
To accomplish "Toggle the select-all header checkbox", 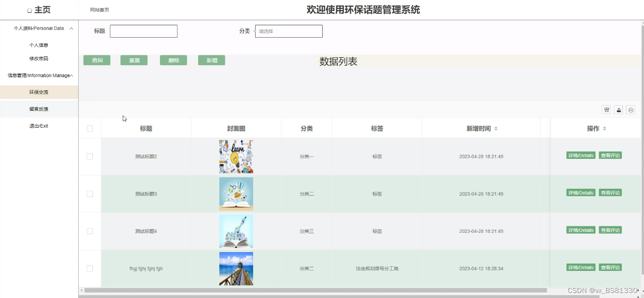I will tap(90, 129).
